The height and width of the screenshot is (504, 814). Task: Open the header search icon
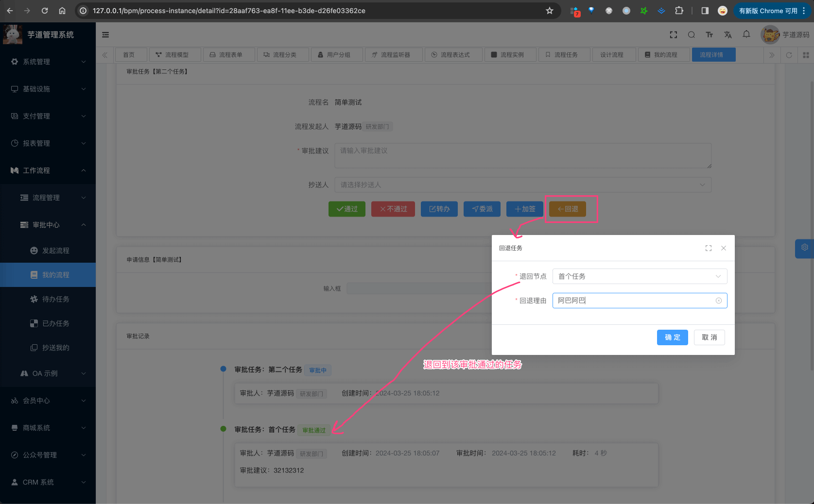(x=691, y=35)
